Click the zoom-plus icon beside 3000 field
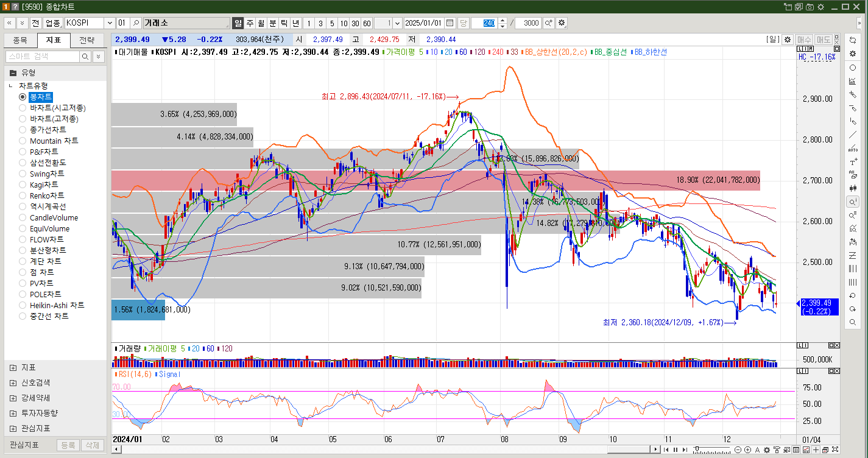This screenshot has height=458, width=868. click(x=548, y=23)
